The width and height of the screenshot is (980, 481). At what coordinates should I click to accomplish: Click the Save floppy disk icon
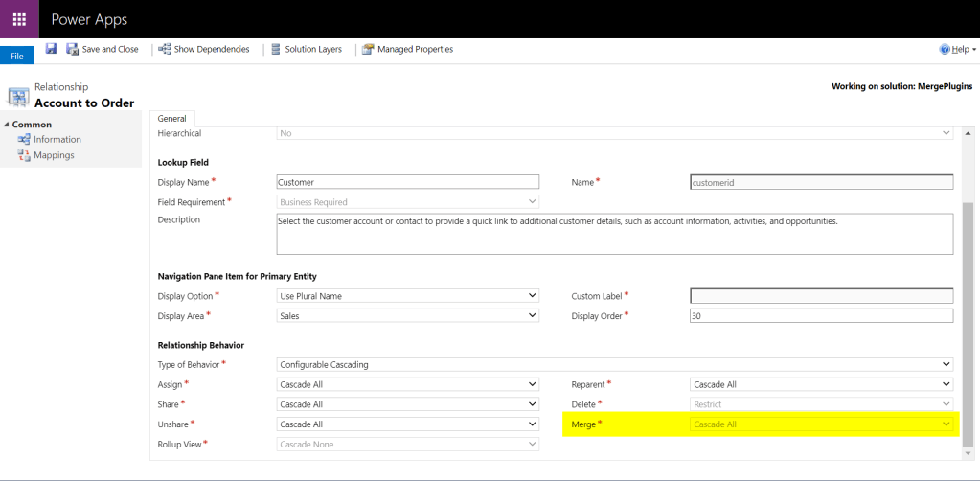pos(51,49)
